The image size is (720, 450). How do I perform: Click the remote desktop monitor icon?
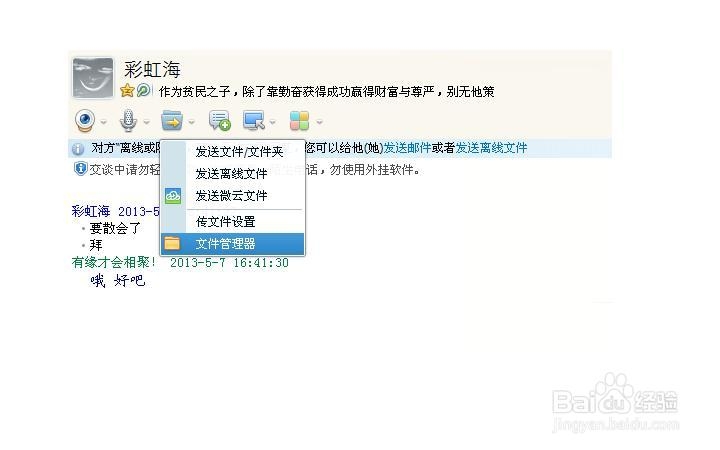click(254, 121)
